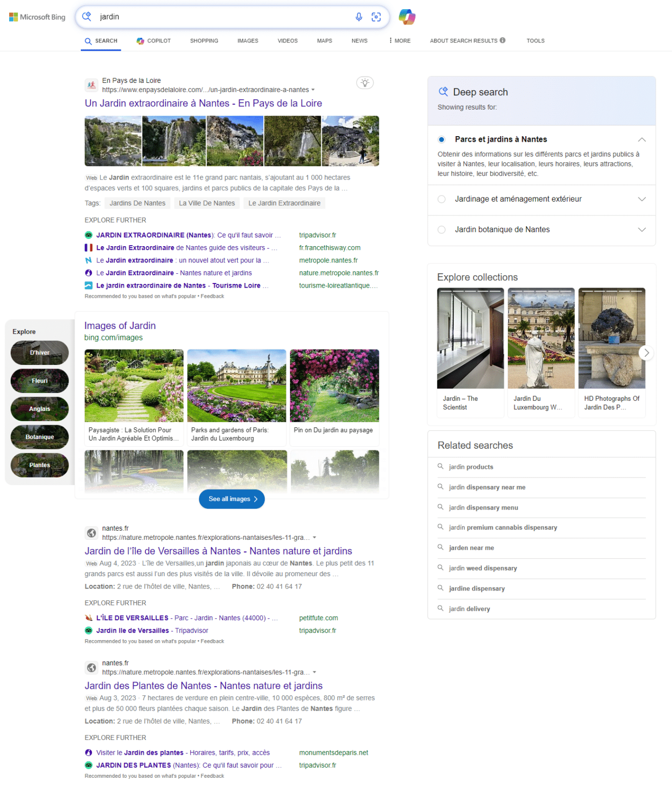Screen dimensions: 672x786
Task: Launch Copilot via the colorful icon
Action: (407, 17)
